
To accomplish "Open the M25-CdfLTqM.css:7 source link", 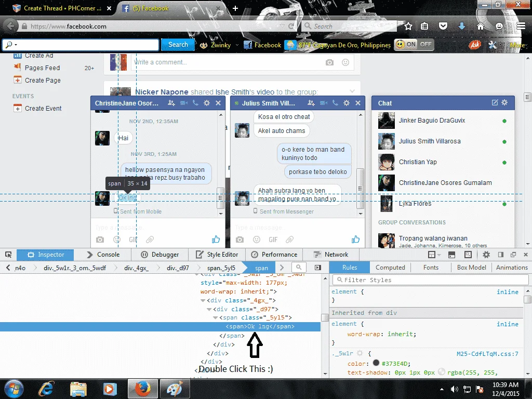I will click(x=487, y=353).
